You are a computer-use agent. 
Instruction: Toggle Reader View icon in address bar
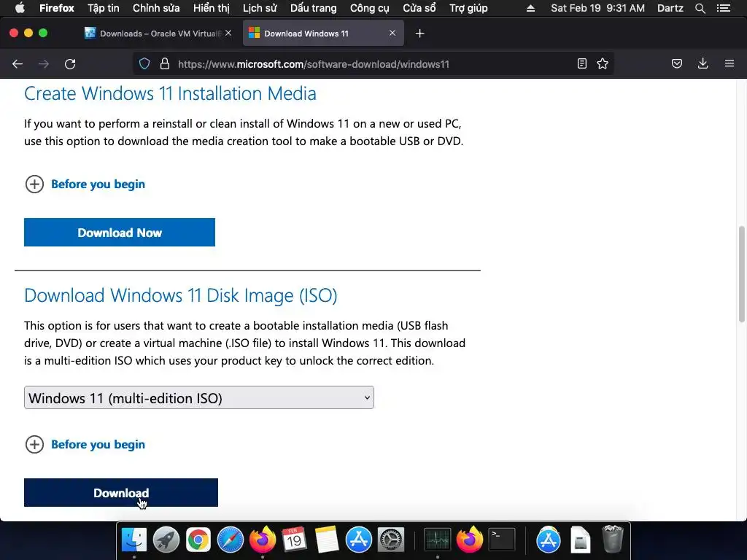[x=581, y=64]
